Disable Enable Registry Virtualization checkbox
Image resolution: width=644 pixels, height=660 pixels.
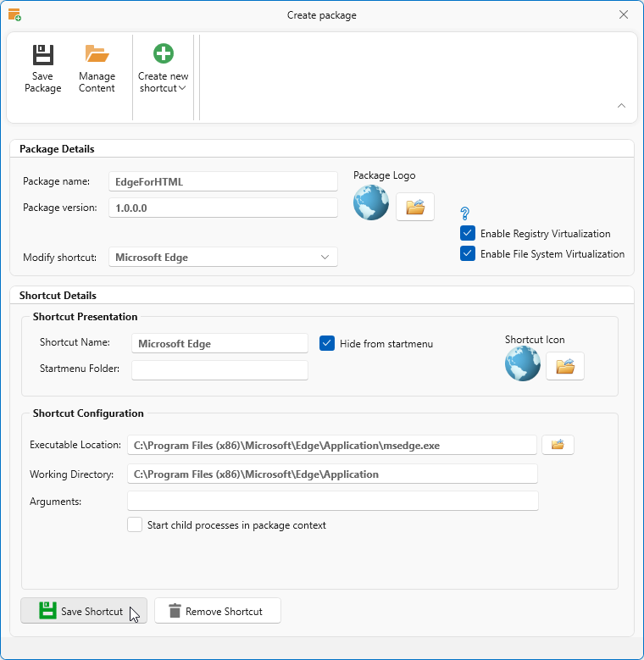coord(468,233)
